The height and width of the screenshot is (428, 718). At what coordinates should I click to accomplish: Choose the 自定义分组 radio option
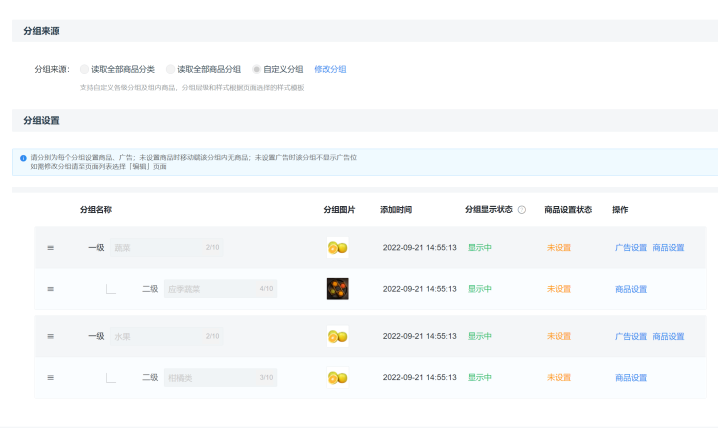pos(256,69)
